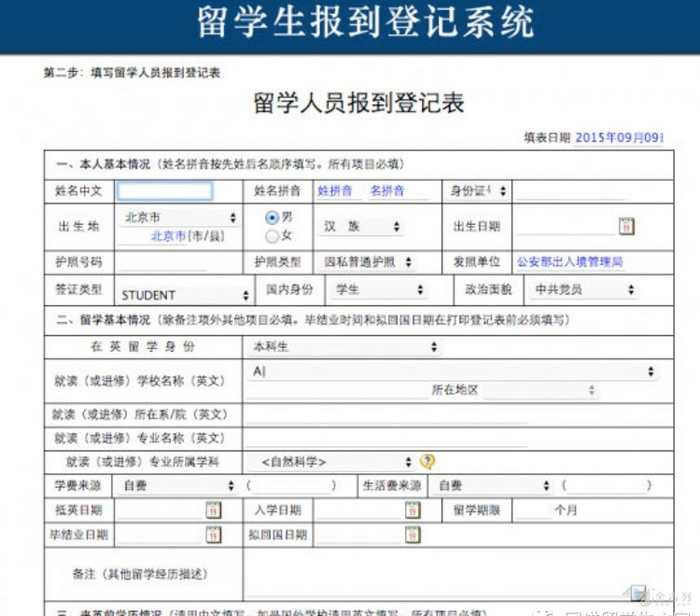Image resolution: width=700 pixels, height=616 pixels.
Task: Select the 男 gender radio button
Action: pyautogui.click(x=272, y=217)
